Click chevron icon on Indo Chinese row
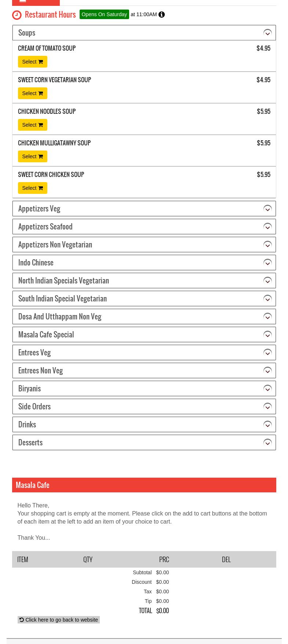The height and width of the screenshot is (644, 288). tap(267, 263)
